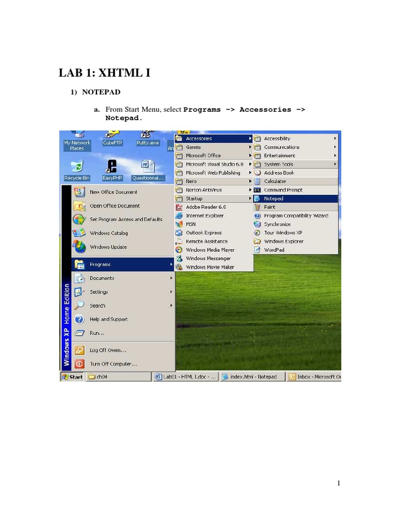Switch to ch04 taskbar button
The width and height of the screenshot is (399, 532).
(118, 377)
